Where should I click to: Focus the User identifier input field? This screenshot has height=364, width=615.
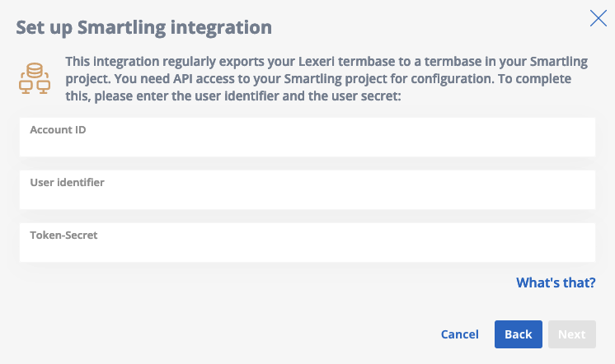pyautogui.click(x=307, y=189)
